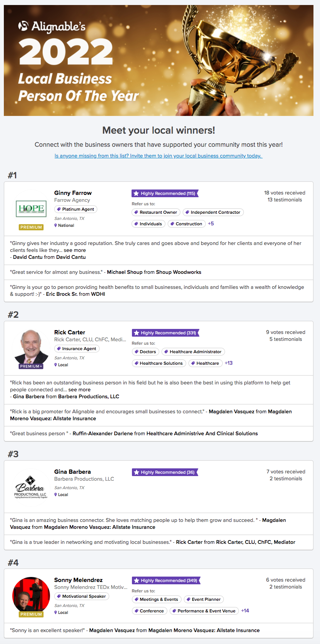Viewport: 320px width, 644px height.
Task: Select the Restaurant Owner tag
Action: tap(156, 212)
